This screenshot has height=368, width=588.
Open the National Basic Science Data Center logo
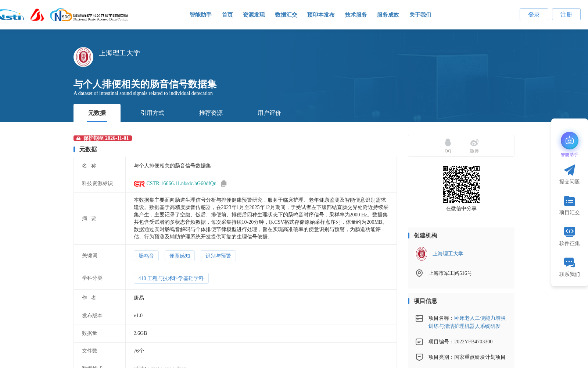pyautogui.click(x=89, y=15)
